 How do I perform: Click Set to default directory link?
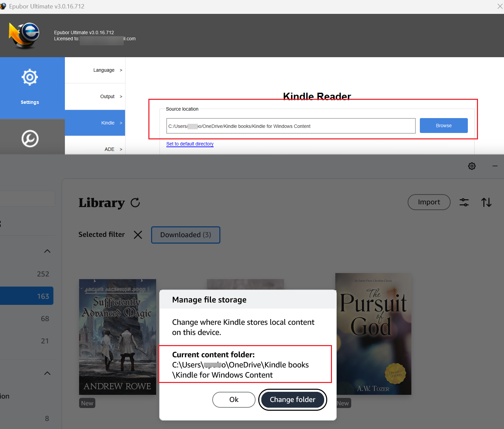[190, 144]
